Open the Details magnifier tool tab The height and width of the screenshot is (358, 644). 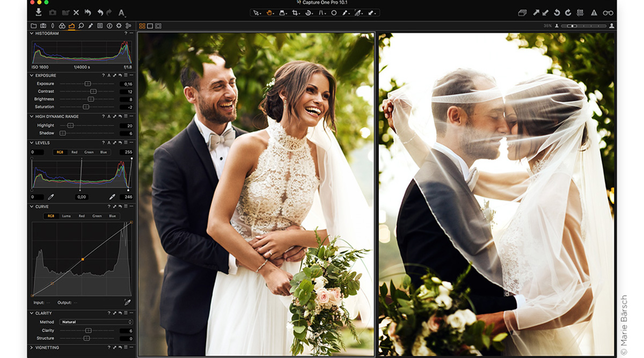tap(81, 25)
